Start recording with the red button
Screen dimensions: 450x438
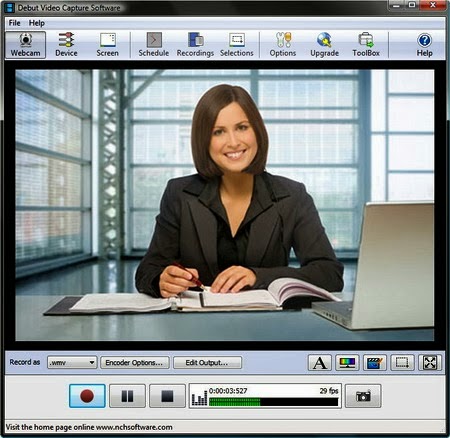[x=87, y=396]
